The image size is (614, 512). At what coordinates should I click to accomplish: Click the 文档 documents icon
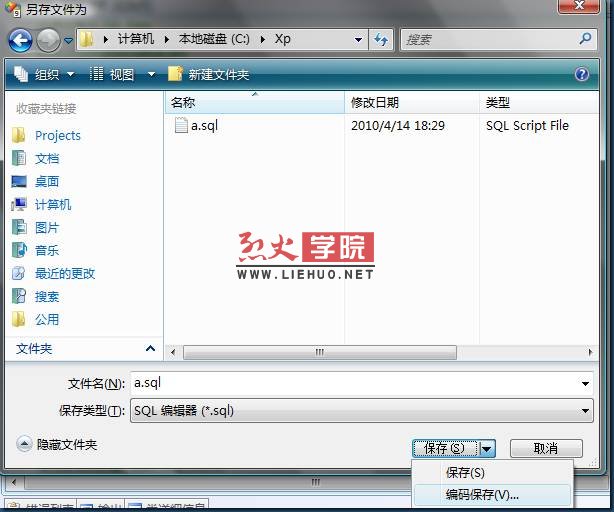click(18, 158)
